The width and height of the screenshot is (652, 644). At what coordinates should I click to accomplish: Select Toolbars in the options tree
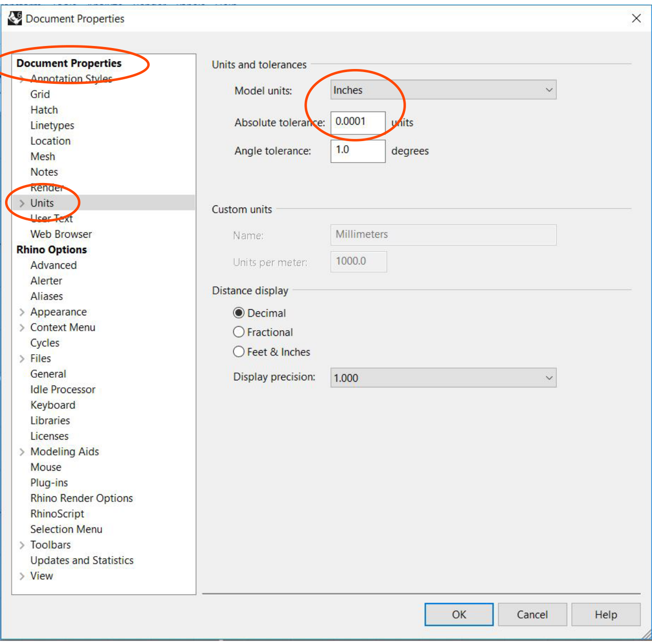coord(50,545)
